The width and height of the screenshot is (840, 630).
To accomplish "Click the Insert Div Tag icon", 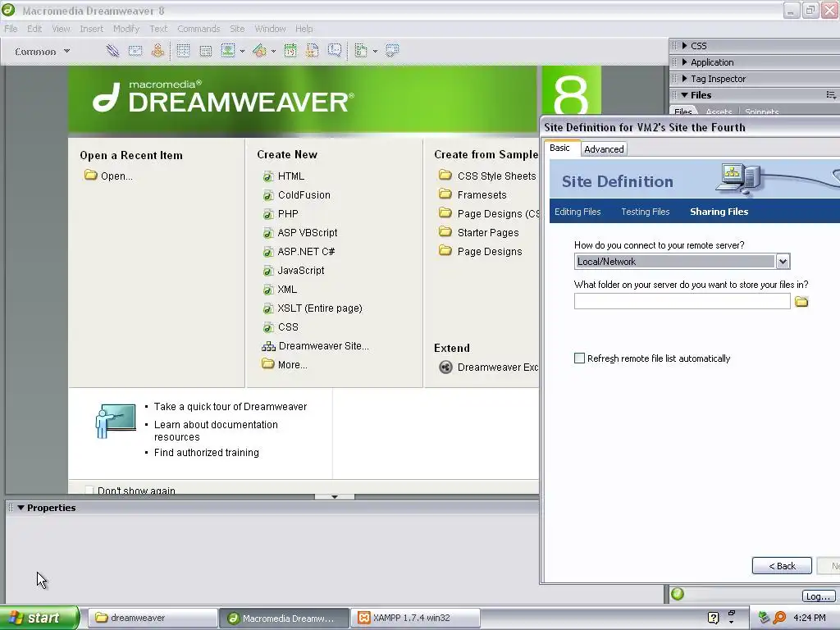I will point(206,51).
